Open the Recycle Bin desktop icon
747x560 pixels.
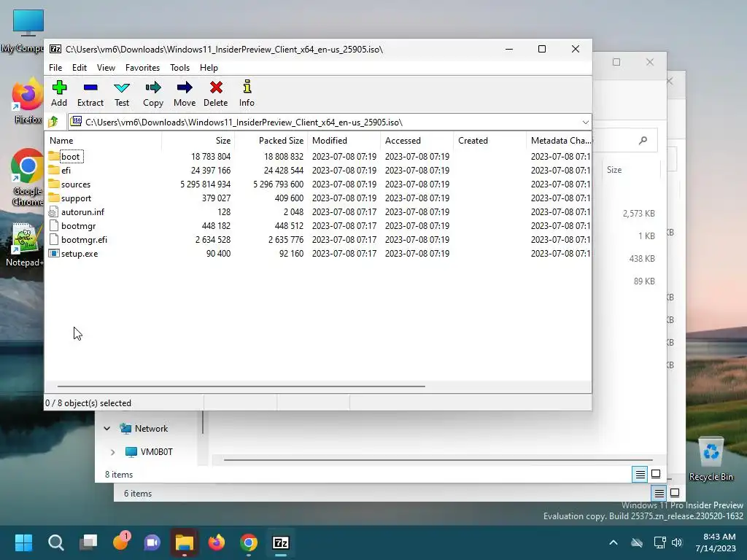[x=711, y=459]
